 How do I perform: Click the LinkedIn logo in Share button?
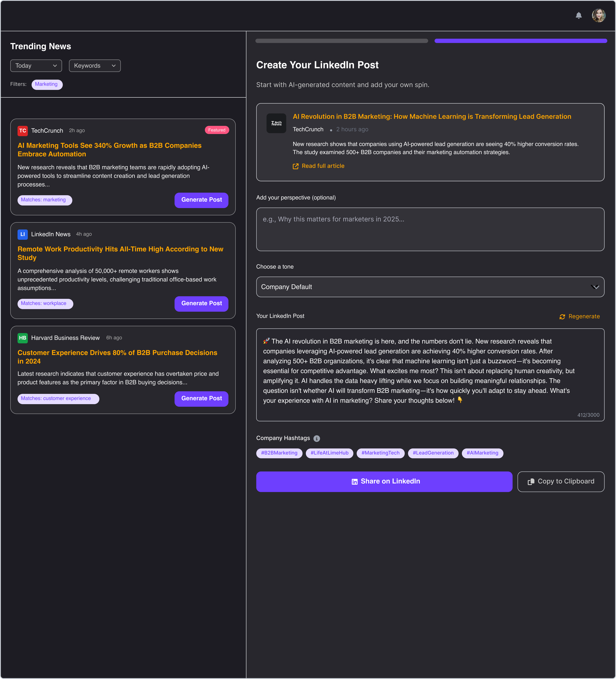(354, 482)
